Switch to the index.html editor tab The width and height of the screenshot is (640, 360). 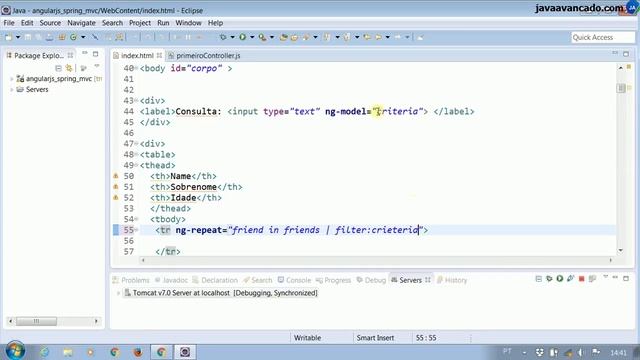click(137, 56)
